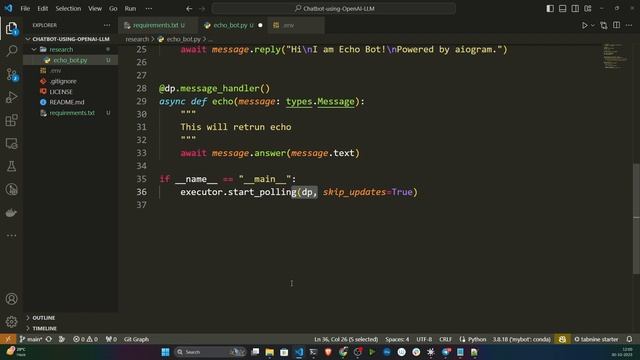Select interpreter 3.8.18 ('mybot': conda)
This screenshot has width=640, height=360.
pyautogui.click(x=522, y=339)
